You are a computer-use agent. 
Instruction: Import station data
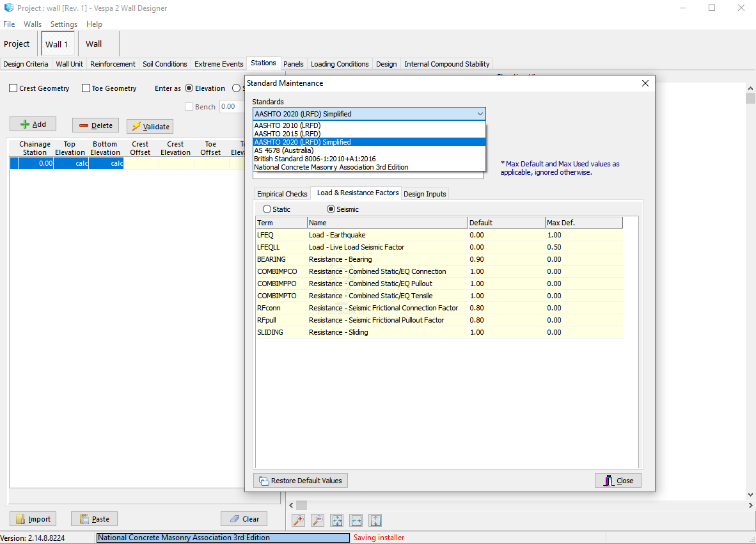point(33,519)
